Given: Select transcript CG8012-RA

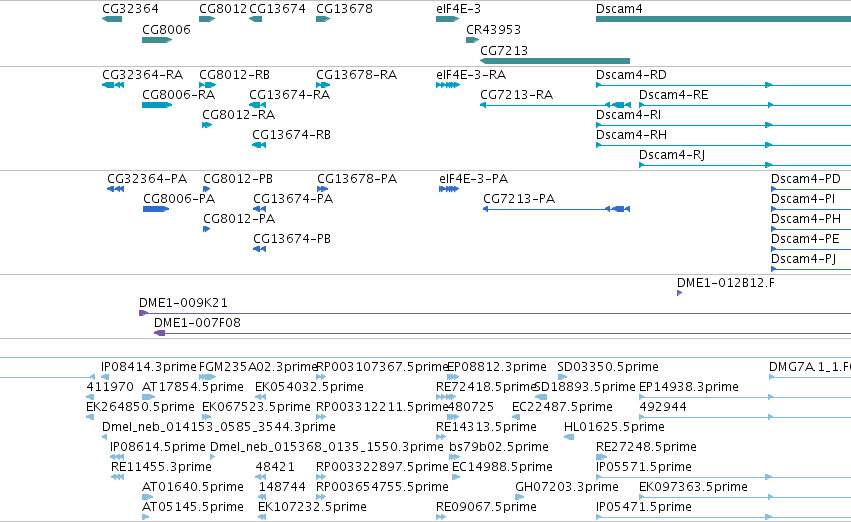Looking at the screenshot, I should pyautogui.click(x=238, y=114).
